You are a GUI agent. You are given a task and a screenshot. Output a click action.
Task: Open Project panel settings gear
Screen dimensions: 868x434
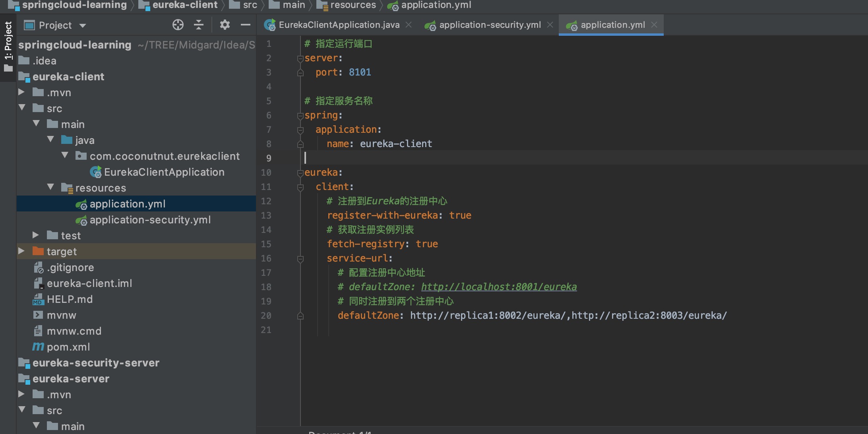225,25
